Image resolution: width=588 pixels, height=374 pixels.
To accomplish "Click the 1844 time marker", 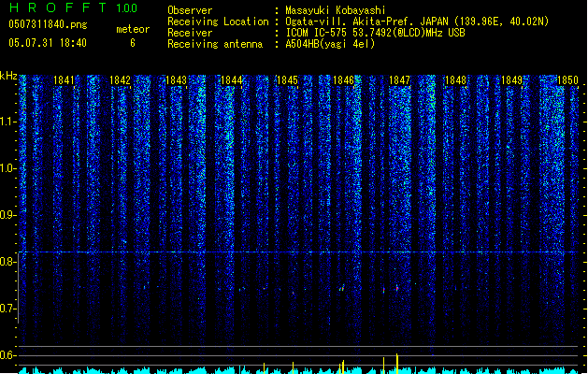I will (232, 80).
